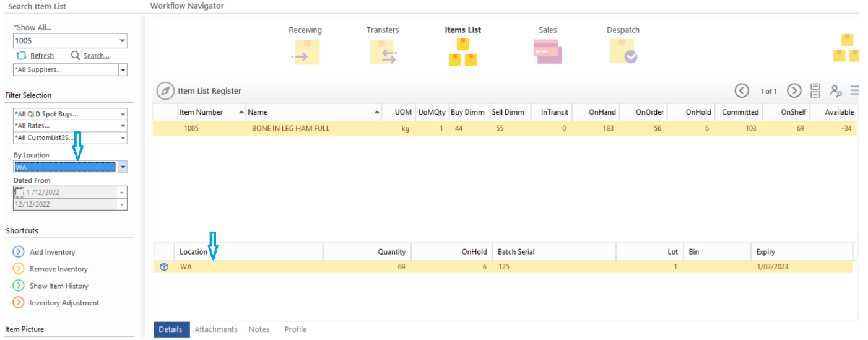This screenshot has height=340, width=868.
Task: Click the UOM column header
Action: coord(399,112)
